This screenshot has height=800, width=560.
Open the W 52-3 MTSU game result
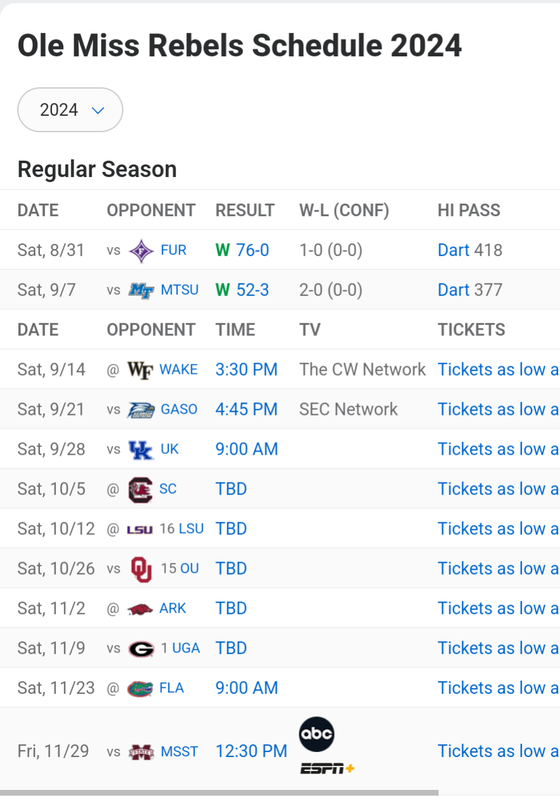tap(242, 290)
